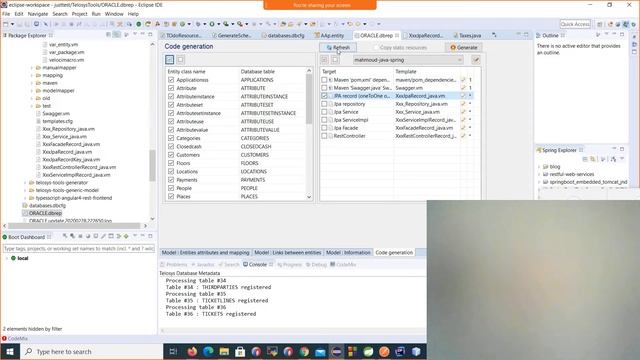Click the Boot Dashboard open console icon
The image size is (640, 360).
[x=96, y=236]
